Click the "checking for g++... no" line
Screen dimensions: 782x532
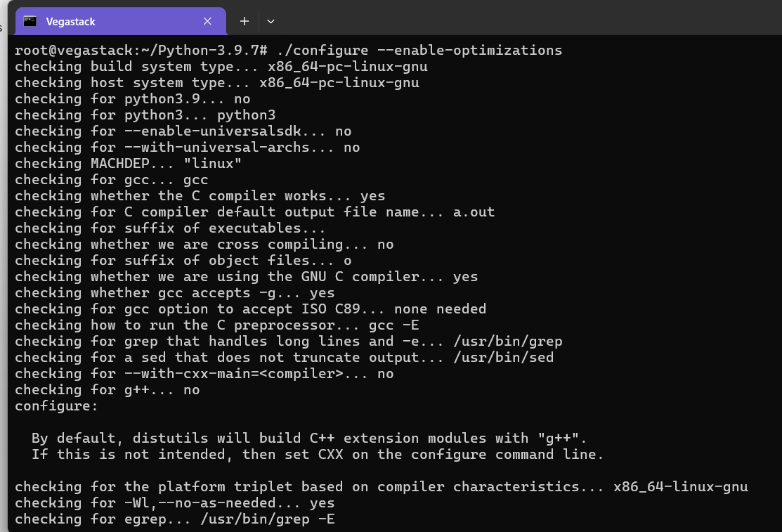click(107, 390)
